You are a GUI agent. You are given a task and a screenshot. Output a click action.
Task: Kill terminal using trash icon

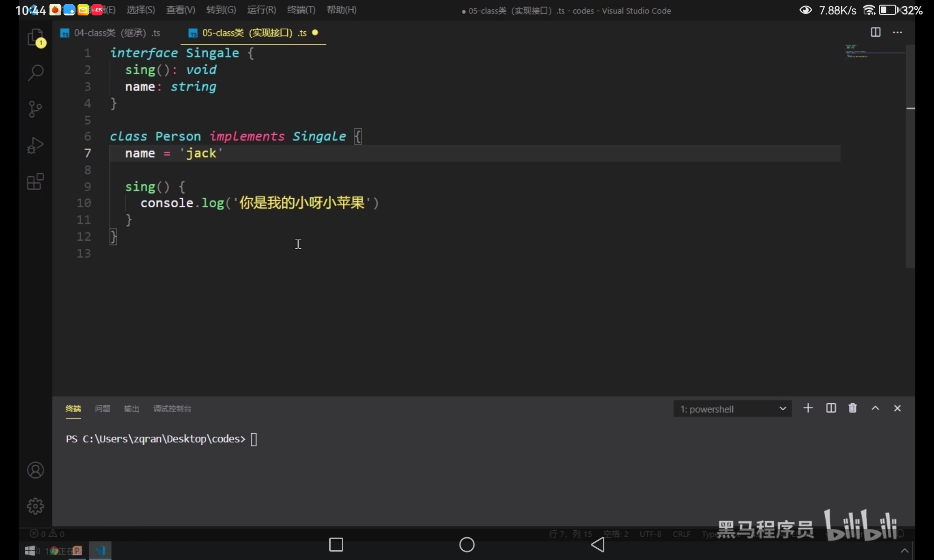tap(853, 408)
